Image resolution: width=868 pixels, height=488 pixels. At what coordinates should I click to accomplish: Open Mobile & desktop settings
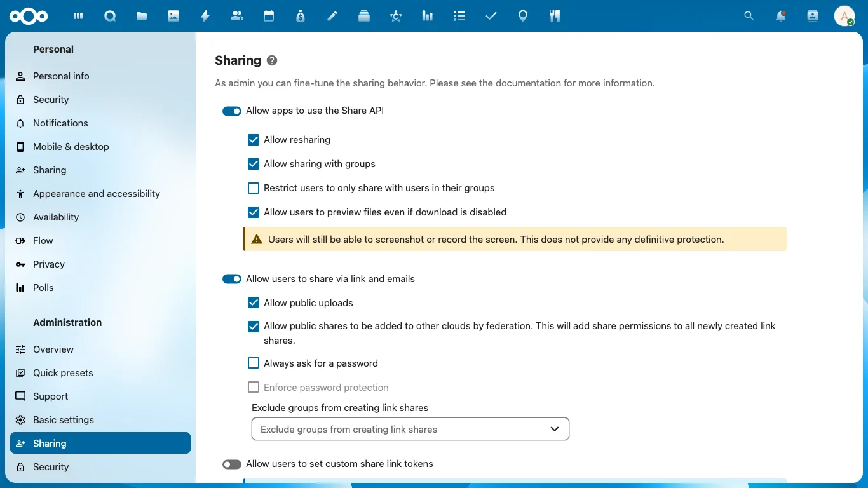point(100,147)
